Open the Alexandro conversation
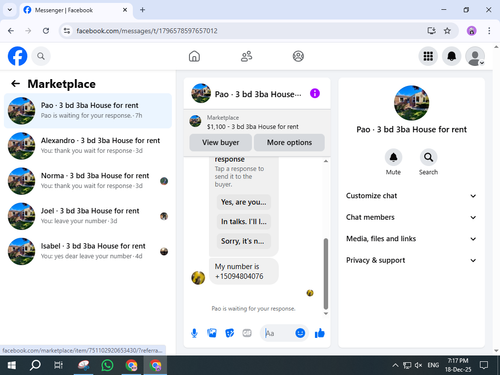This screenshot has height=375, width=500. (x=88, y=146)
